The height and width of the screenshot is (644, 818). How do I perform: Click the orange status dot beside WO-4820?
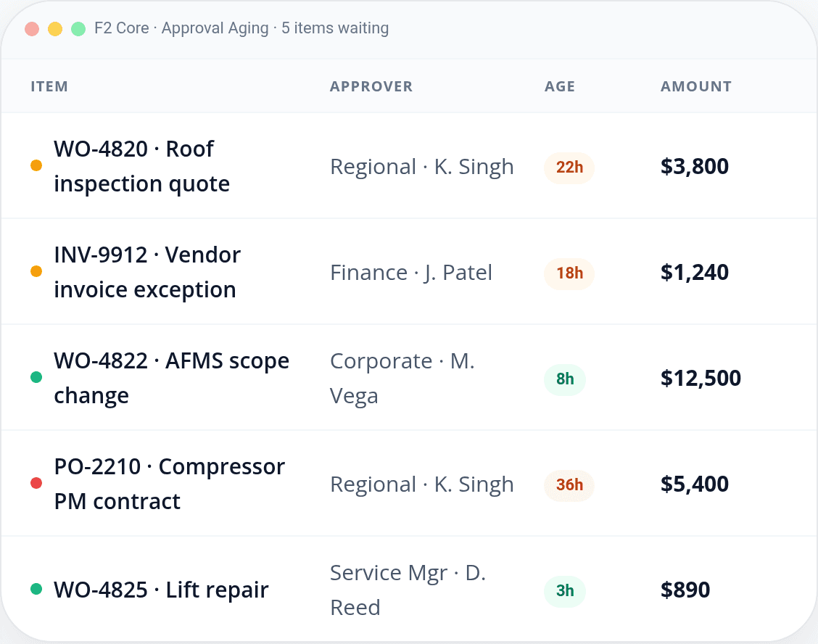[x=36, y=165]
